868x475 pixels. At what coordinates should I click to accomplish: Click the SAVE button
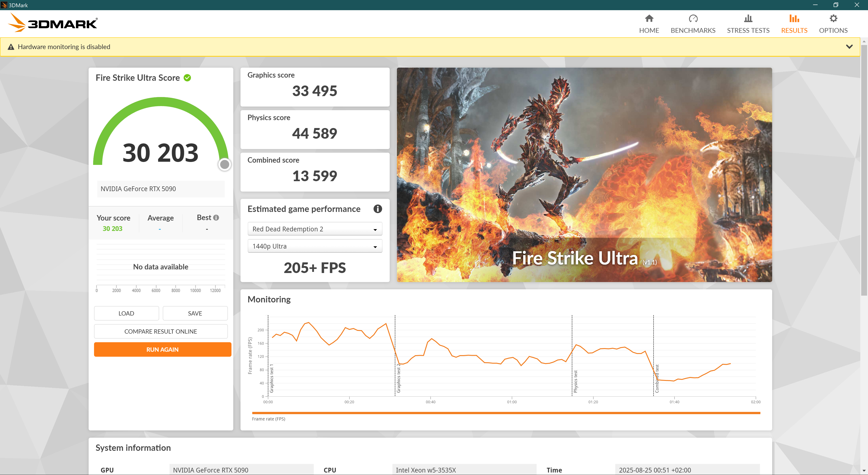195,313
